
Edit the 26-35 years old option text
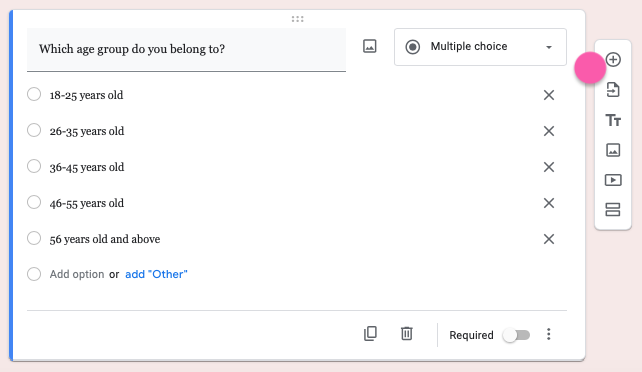click(x=87, y=131)
